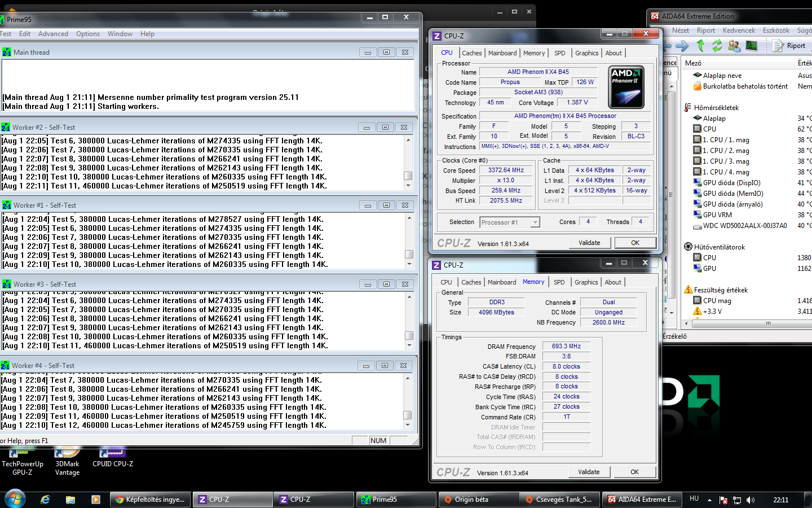Click the Riport button in AIDA64 toolbar

click(x=789, y=46)
